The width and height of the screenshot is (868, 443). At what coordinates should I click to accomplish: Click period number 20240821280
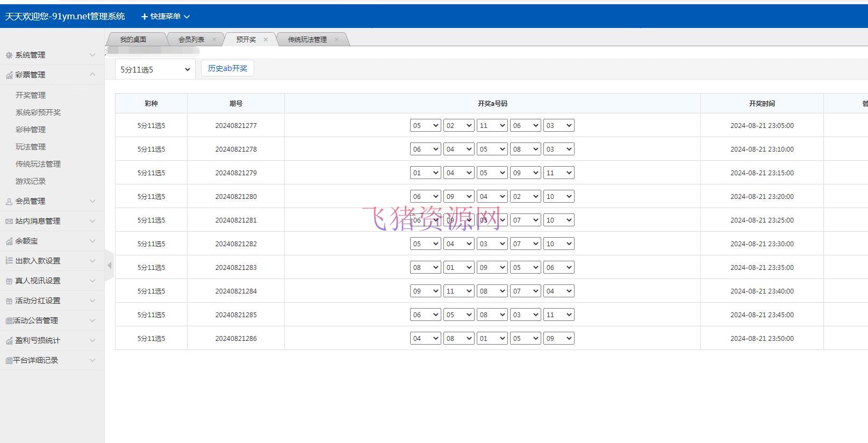236,196
